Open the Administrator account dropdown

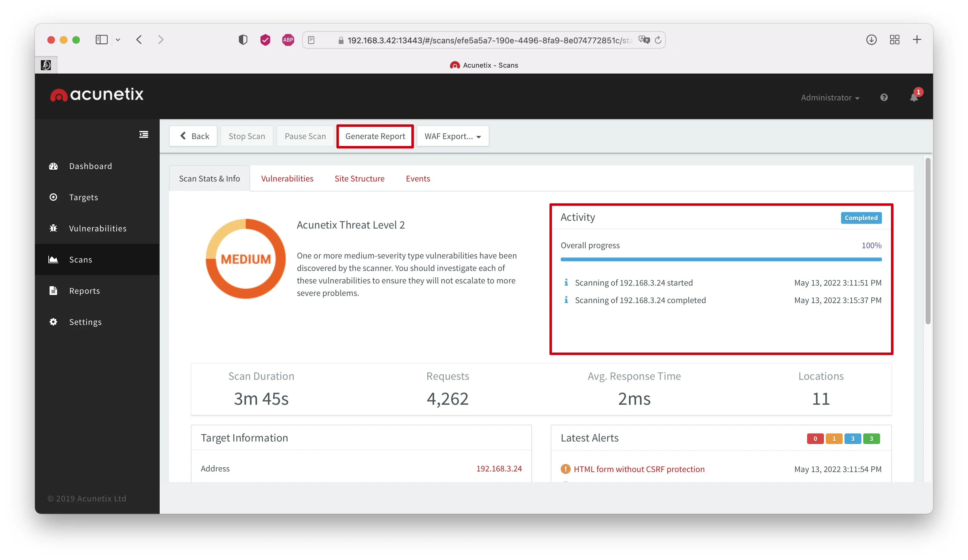pos(830,98)
